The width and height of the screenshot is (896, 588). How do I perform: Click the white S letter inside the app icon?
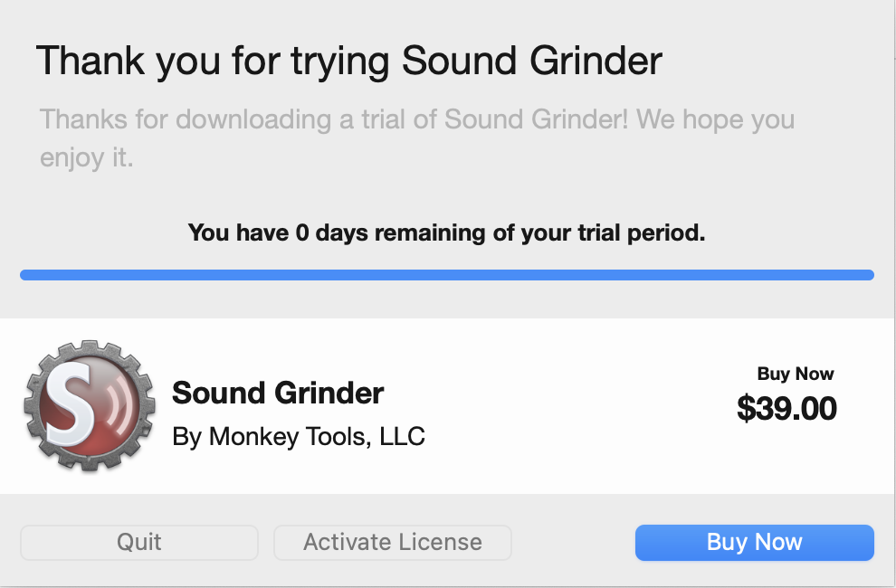[71, 404]
